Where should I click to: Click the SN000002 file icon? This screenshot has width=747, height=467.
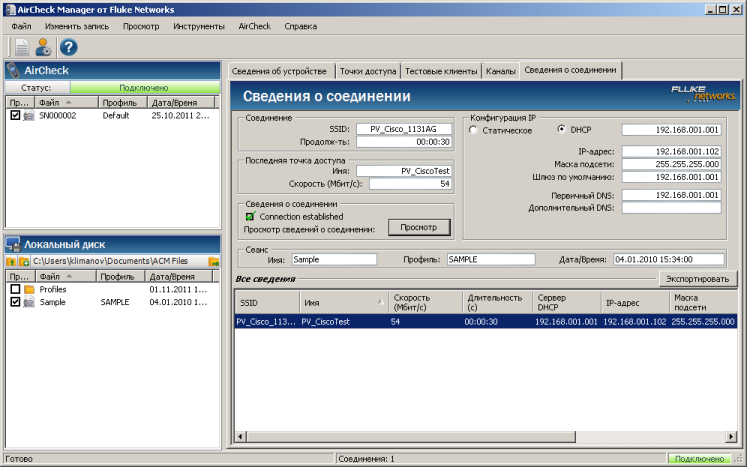29,115
